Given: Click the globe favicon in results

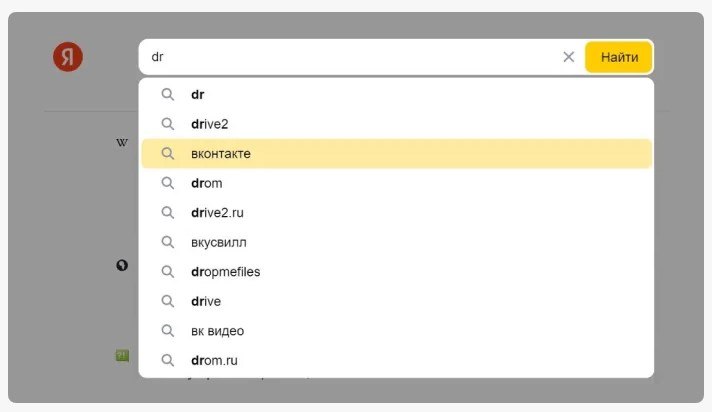Looking at the screenshot, I should pos(122,265).
